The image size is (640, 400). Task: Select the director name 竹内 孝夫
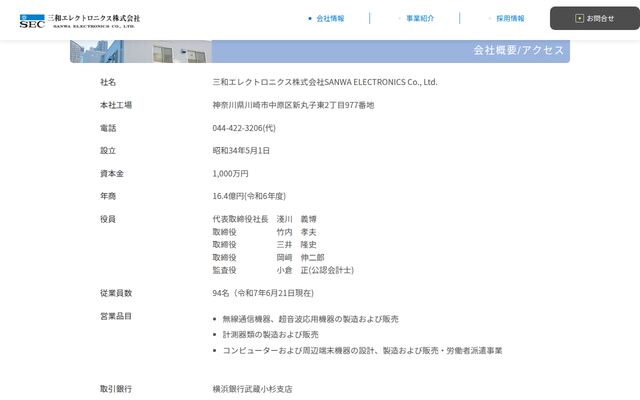[296, 232]
